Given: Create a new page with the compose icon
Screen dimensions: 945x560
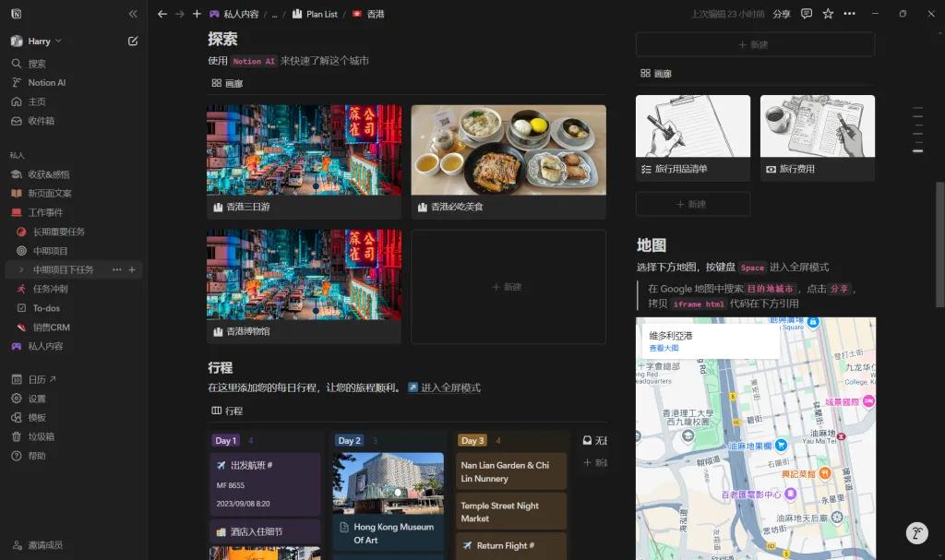Looking at the screenshot, I should pos(133,41).
